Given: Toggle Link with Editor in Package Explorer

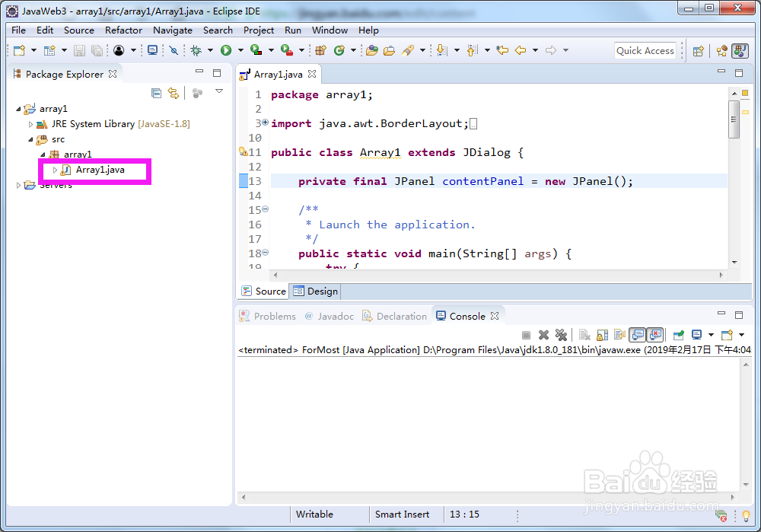Looking at the screenshot, I should coord(174,93).
